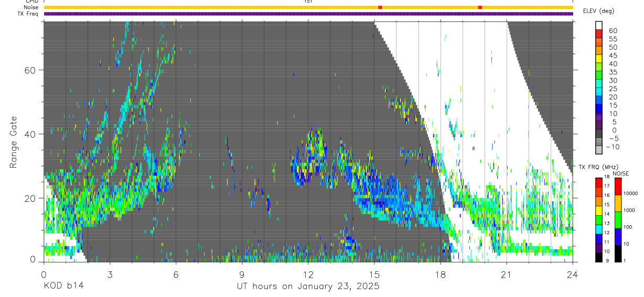
Task: Select the black bottom segment of the TX FRQ bar
Action: 599,257
